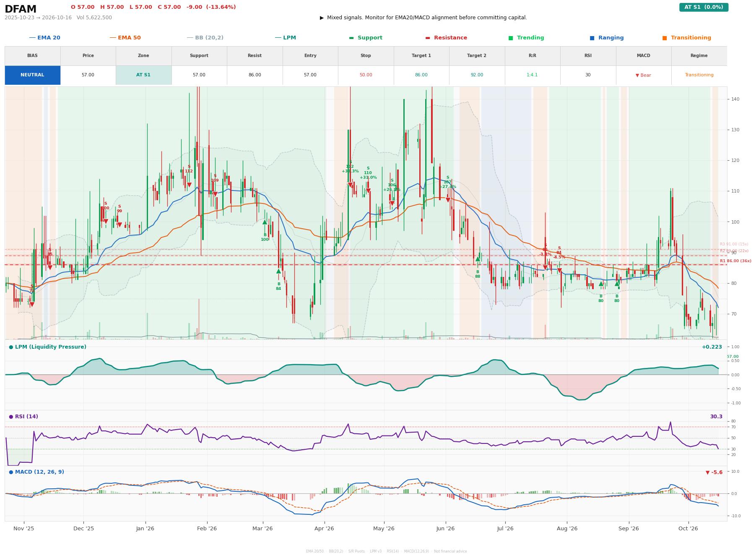The width and height of the screenshot is (756, 558).
Task: Click the 2025-10-23 → 2026-10-16 date range
Action: [38, 18]
